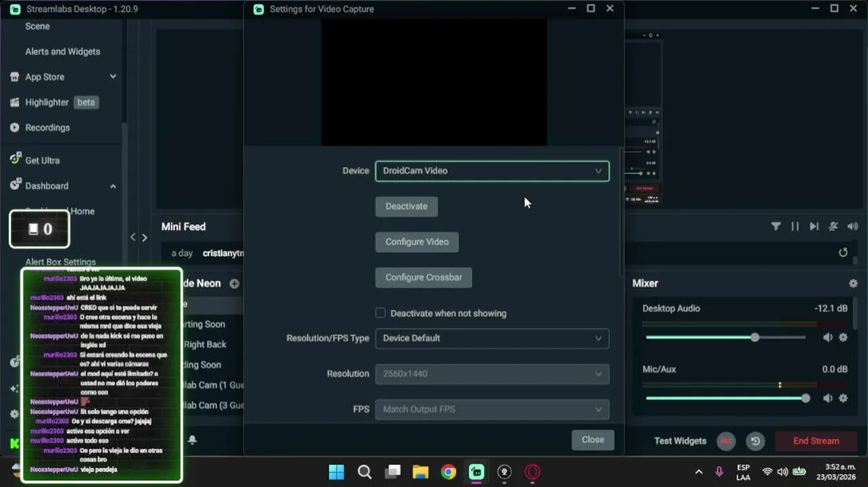
Task: Click the right arrow beside Mini Feed
Action: [144, 237]
